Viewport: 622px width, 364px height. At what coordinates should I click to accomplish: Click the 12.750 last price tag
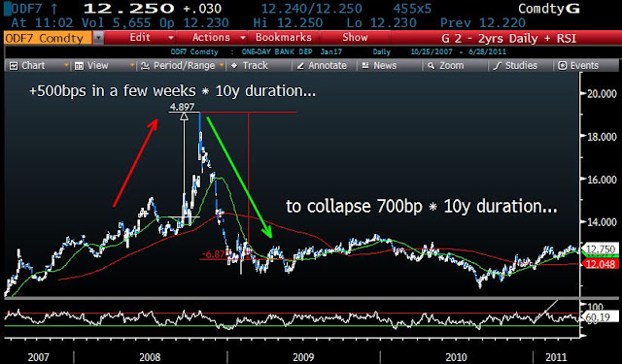[601, 249]
